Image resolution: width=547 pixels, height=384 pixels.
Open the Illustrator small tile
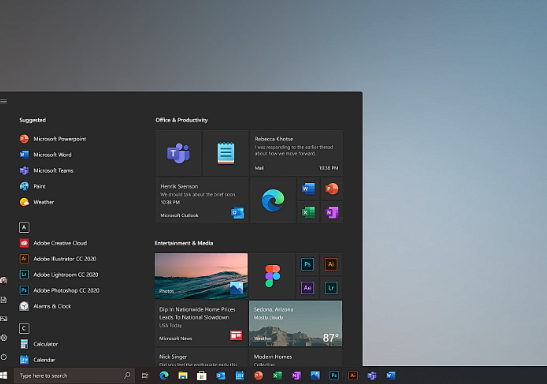click(331, 264)
